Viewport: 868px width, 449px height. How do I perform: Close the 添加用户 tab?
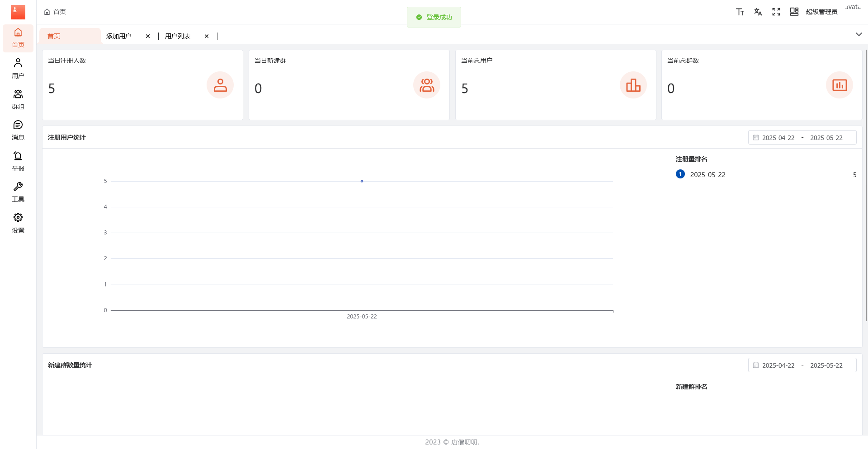[x=148, y=36]
